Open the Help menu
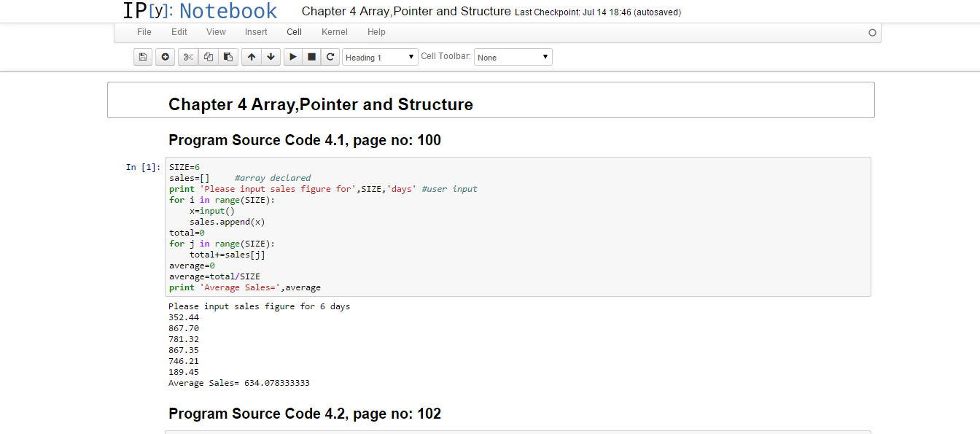The image size is (980, 434). (376, 32)
